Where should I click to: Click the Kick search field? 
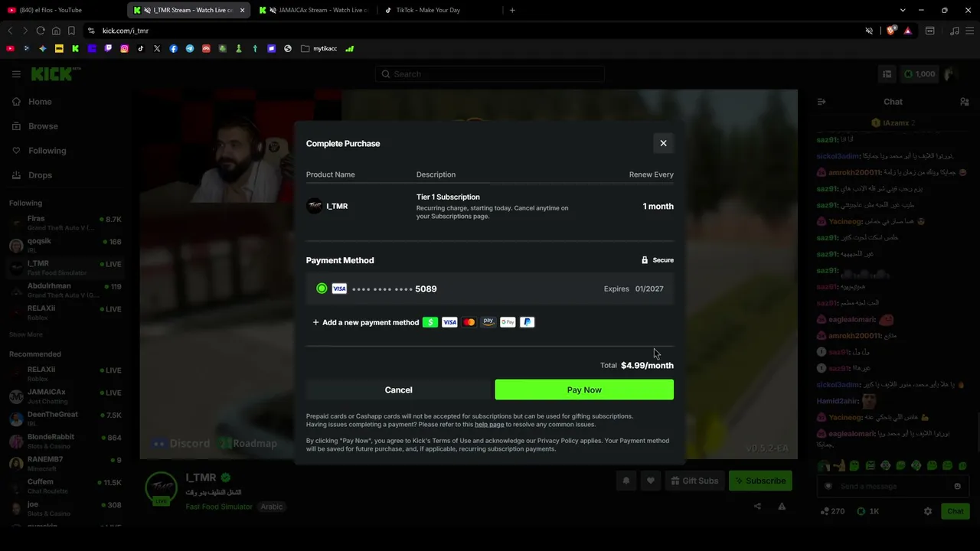click(x=490, y=74)
